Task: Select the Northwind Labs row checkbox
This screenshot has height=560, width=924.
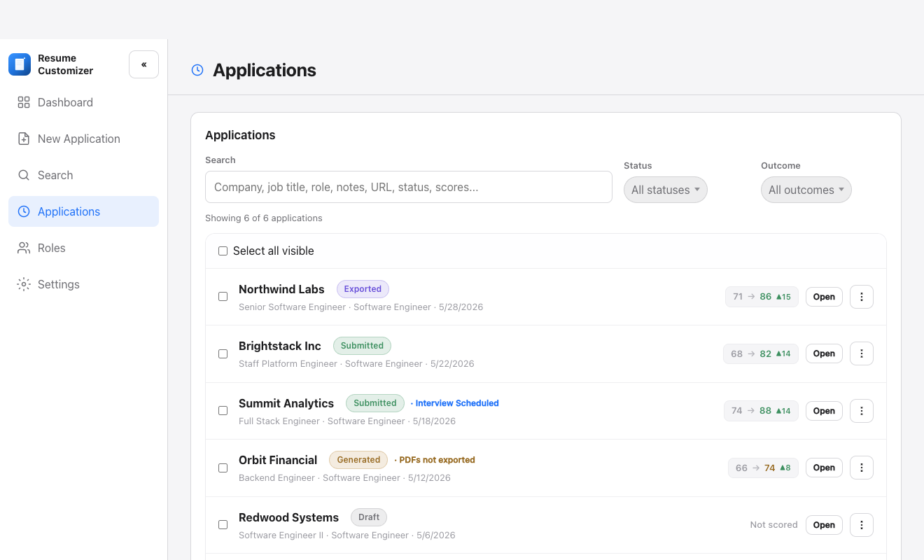Action: (223, 297)
